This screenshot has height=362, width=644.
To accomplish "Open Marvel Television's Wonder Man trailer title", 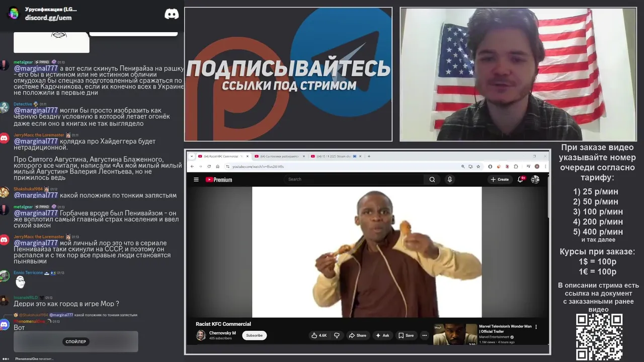I will (x=505, y=329).
